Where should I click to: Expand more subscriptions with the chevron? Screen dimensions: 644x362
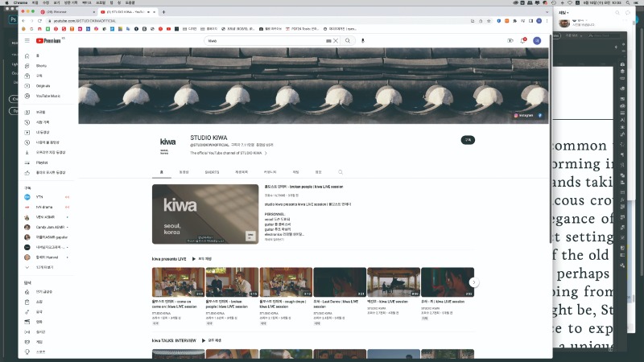click(x=27, y=267)
